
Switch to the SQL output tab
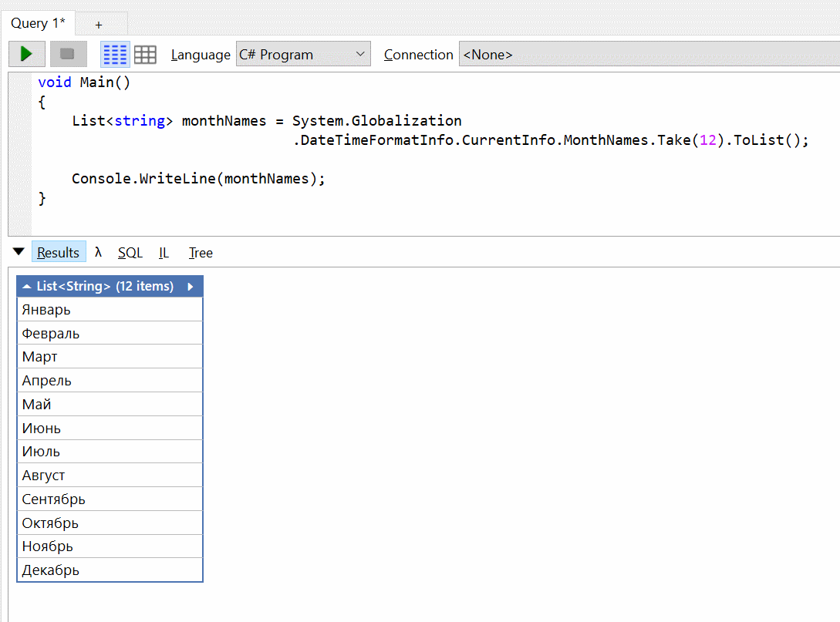coord(130,253)
